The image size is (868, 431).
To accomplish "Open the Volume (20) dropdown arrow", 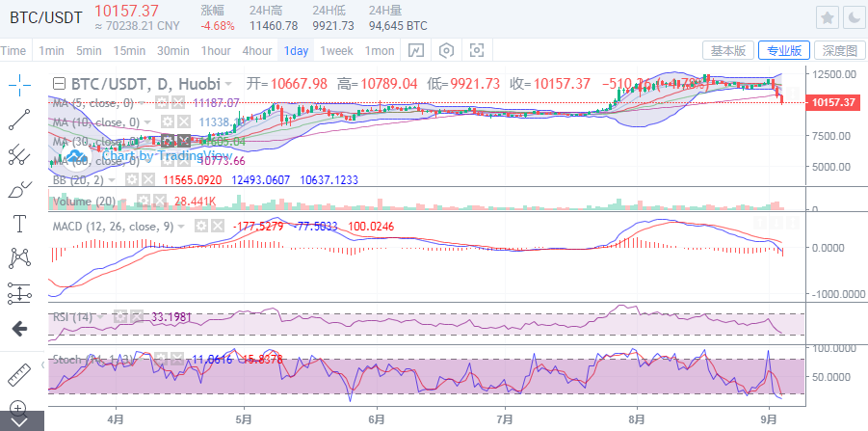I will (125, 201).
